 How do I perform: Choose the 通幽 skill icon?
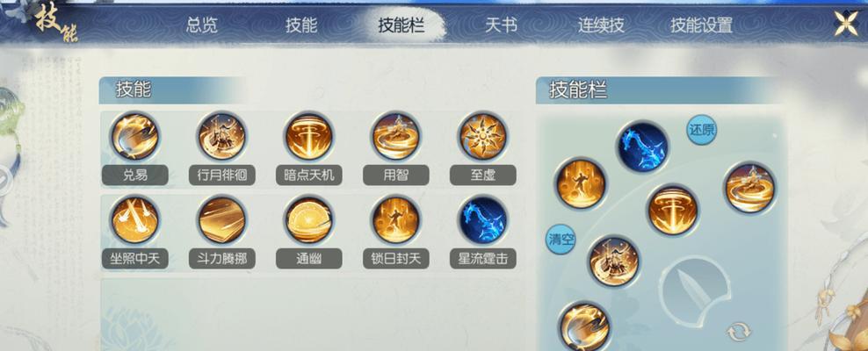(x=309, y=220)
